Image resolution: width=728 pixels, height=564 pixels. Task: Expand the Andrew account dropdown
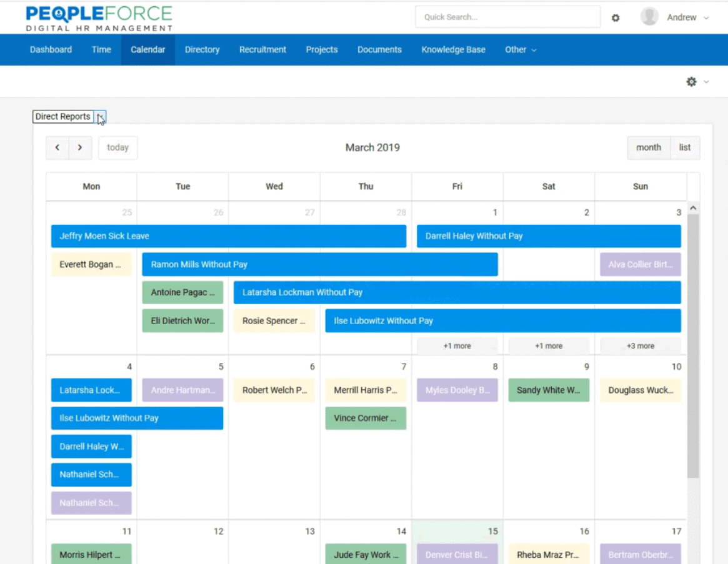point(706,17)
